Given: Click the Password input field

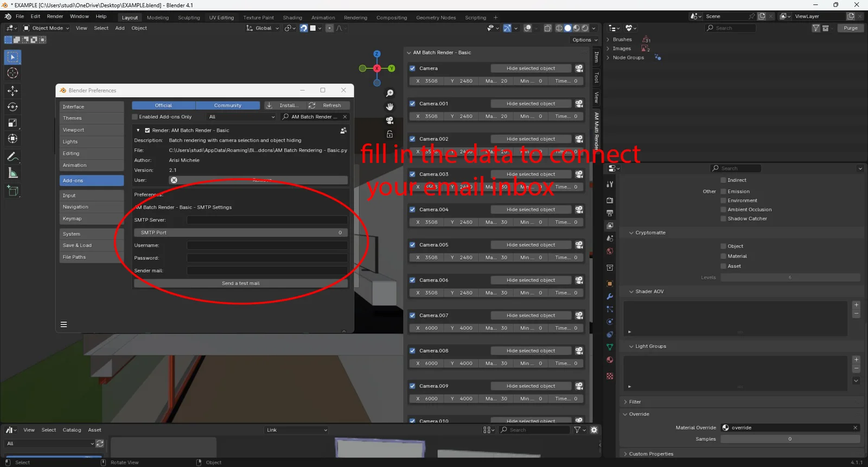Looking at the screenshot, I should 267,258.
